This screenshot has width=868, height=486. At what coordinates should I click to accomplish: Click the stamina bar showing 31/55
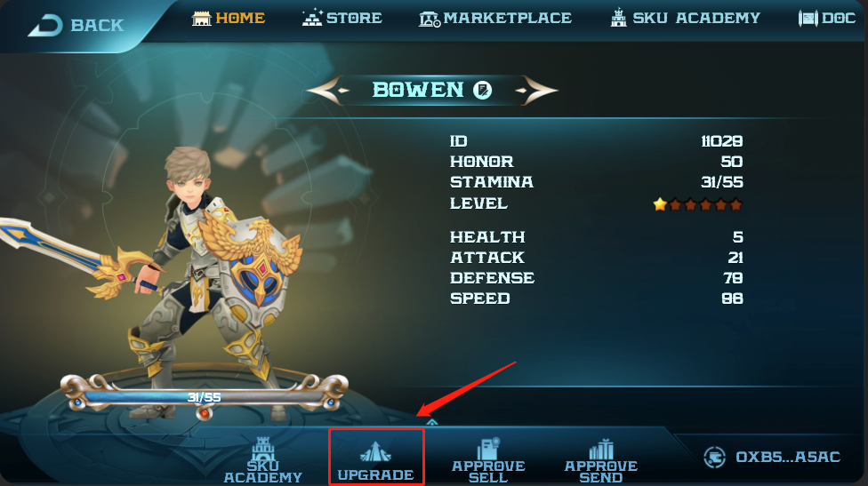[x=205, y=397]
